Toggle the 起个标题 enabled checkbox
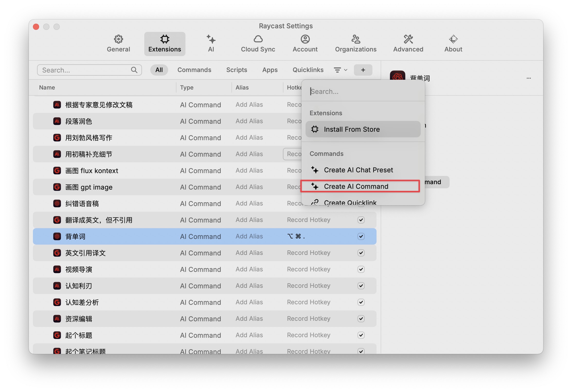572x392 pixels. [361, 335]
